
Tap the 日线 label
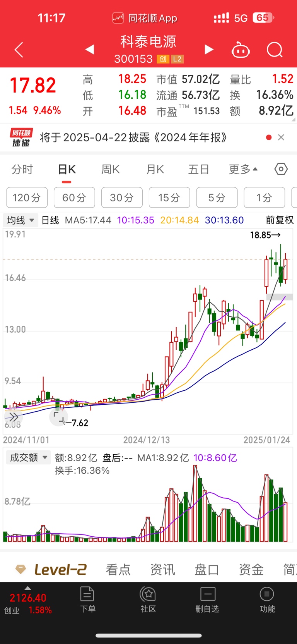click(x=50, y=220)
